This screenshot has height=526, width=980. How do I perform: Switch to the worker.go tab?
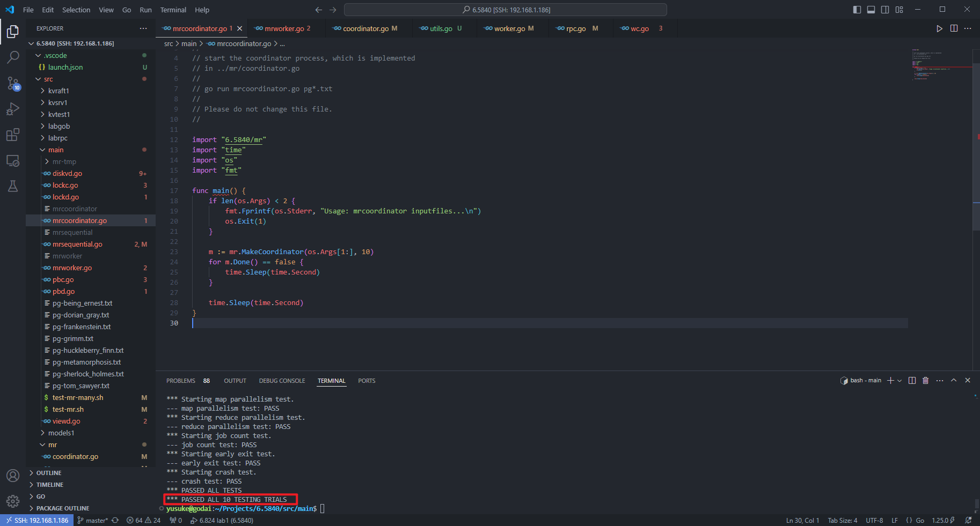tap(509, 28)
